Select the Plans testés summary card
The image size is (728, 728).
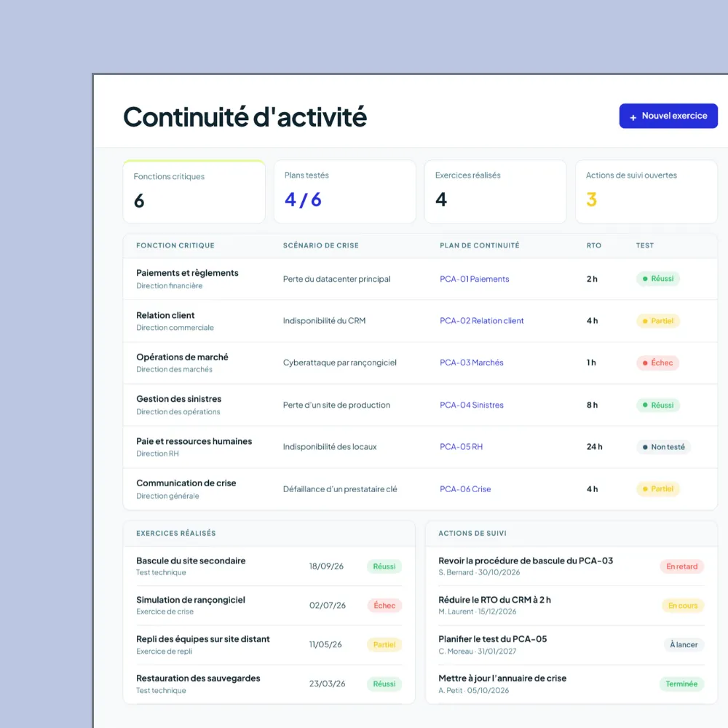[x=345, y=191]
